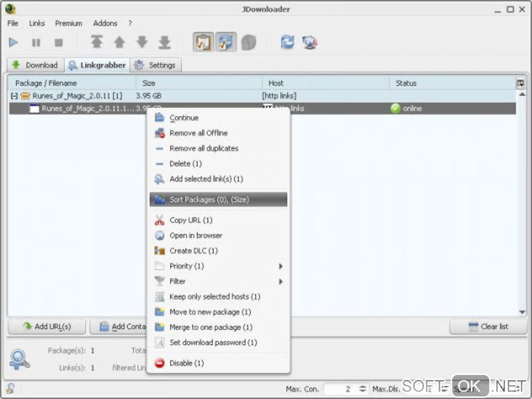532x399 pixels.
Task: Open the Links menu
Action: 37,23
